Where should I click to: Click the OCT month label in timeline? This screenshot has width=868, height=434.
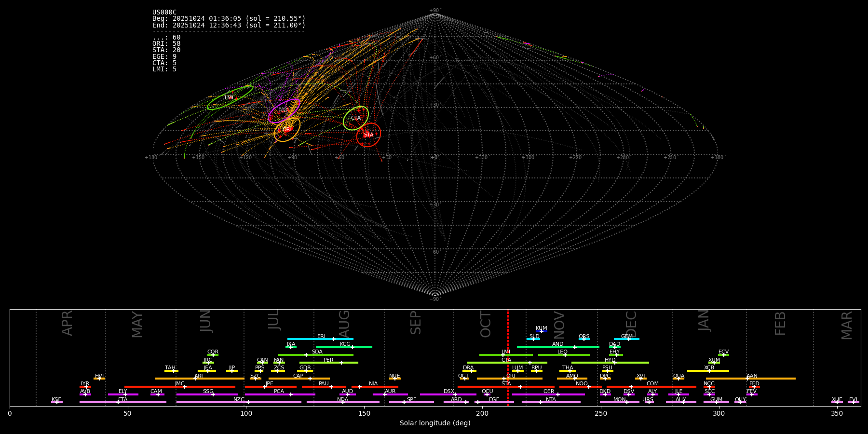point(486,324)
